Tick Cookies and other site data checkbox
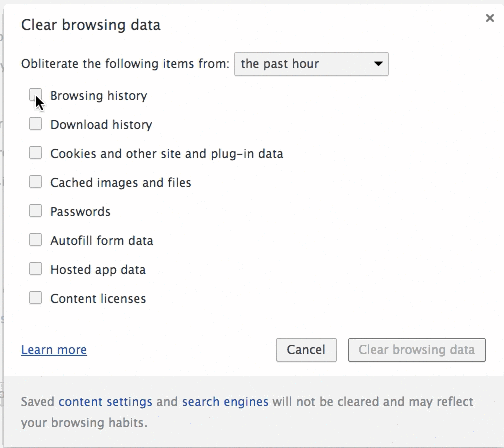Image resolution: width=504 pixels, height=448 pixels. pos(35,153)
